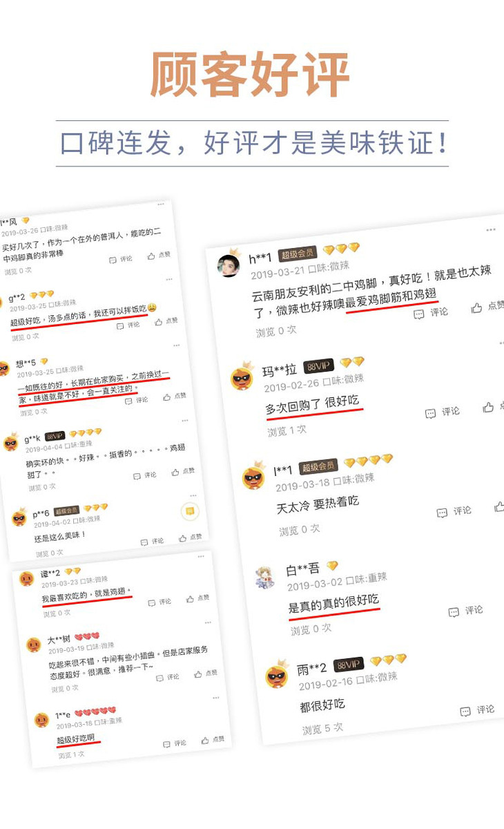The height and width of the screenshot is (829, 504).
Task: Like the review by 大**树
Action: tap(206, 674)
